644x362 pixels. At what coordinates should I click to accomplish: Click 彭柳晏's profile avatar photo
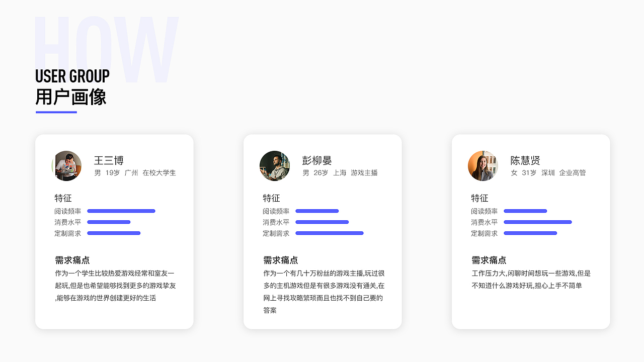point(275,166)
